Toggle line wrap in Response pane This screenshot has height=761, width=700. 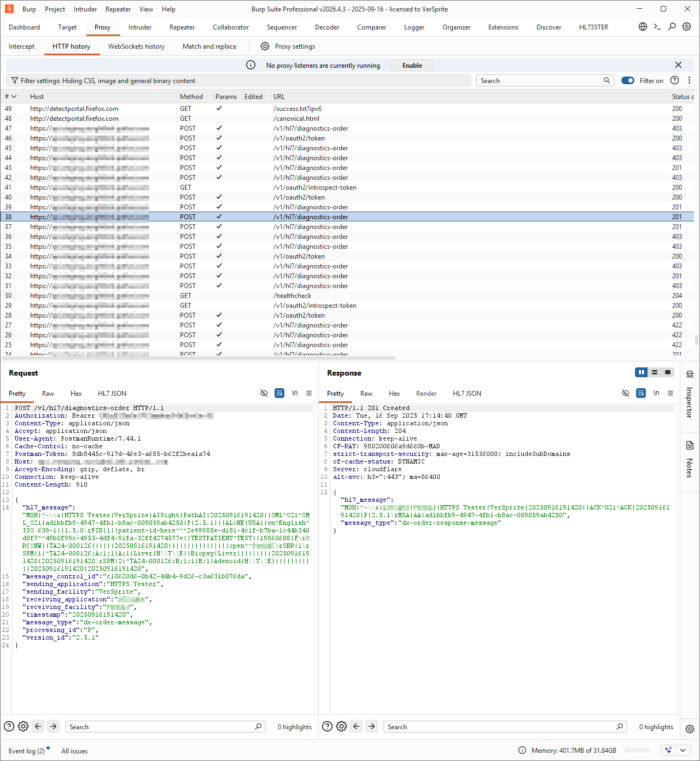coord(641,393)
